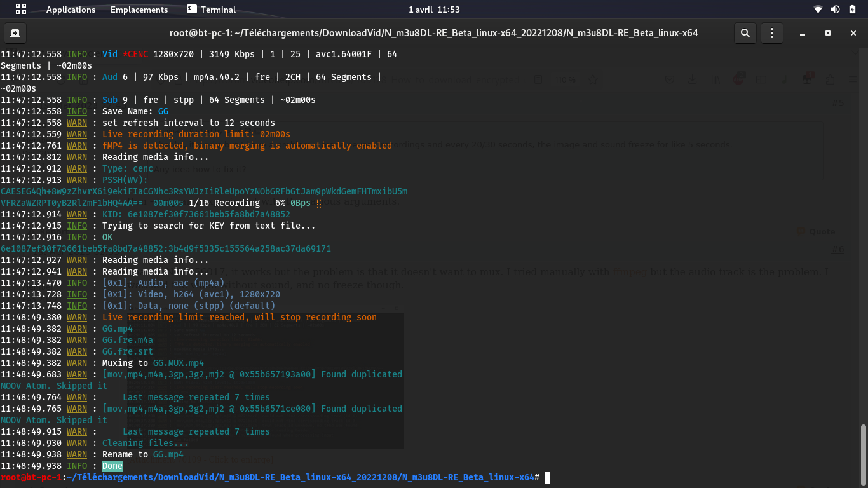Open the terminal three-dot menu
868x488 pixels.
coord(772,32)
